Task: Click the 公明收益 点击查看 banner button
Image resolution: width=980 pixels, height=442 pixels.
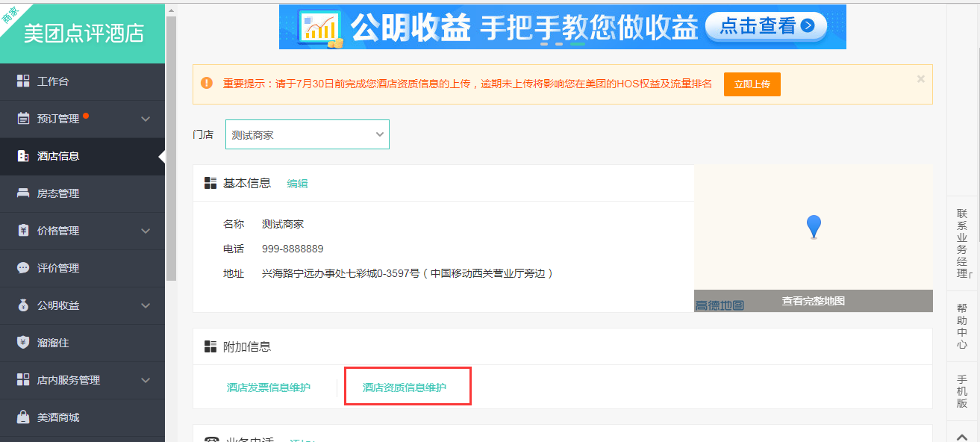Action: [766, 26]
